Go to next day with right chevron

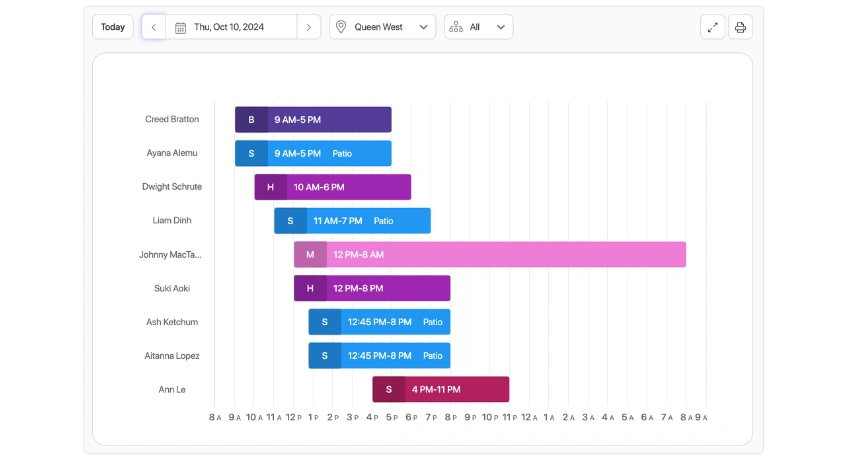point(309,27)
